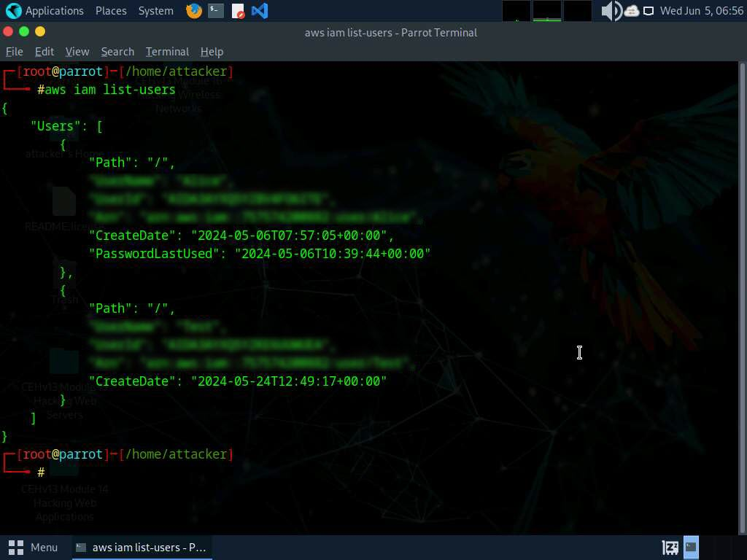Click the text editor launcher icon
Viewport: 747px width, 560px height.
pyautogui.click(x=238, y=11)
